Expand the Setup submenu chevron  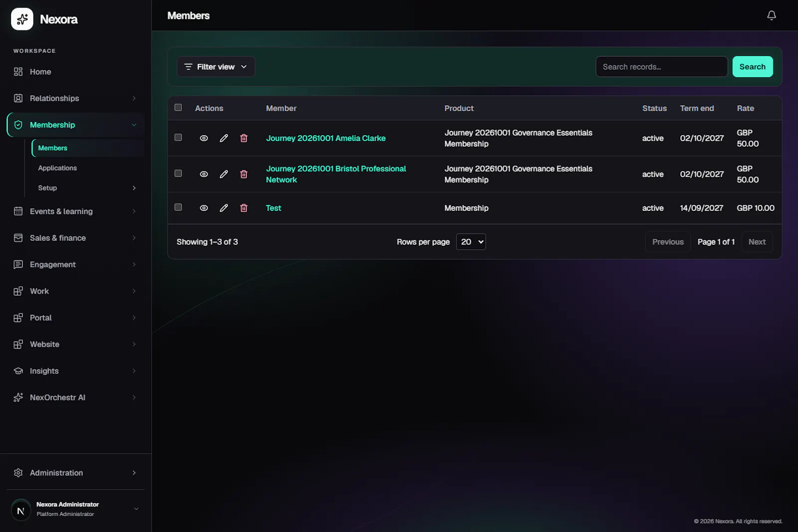coord(134,188)
